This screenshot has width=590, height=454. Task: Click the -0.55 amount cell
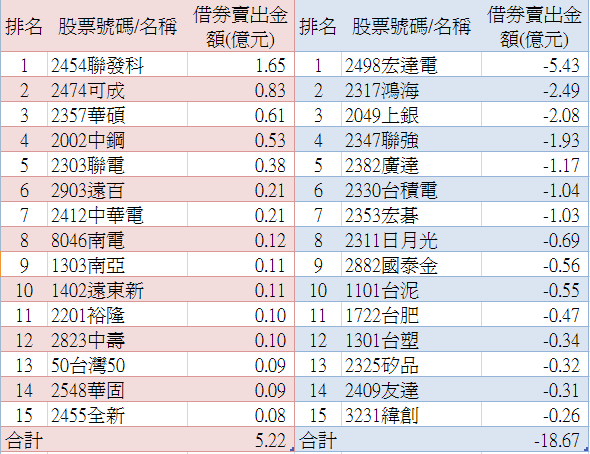click(x=535, y=290)
